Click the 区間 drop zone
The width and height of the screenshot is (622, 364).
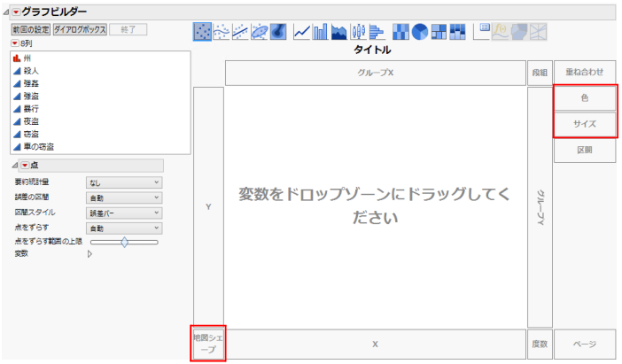tap(585, 151)
